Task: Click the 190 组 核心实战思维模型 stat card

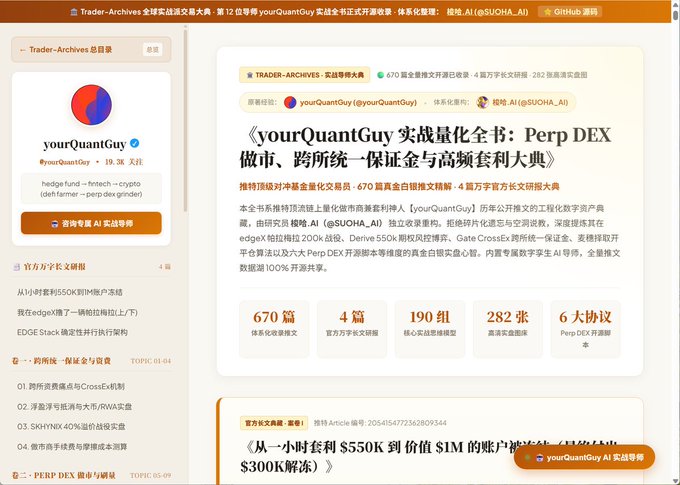Action: 430,329
